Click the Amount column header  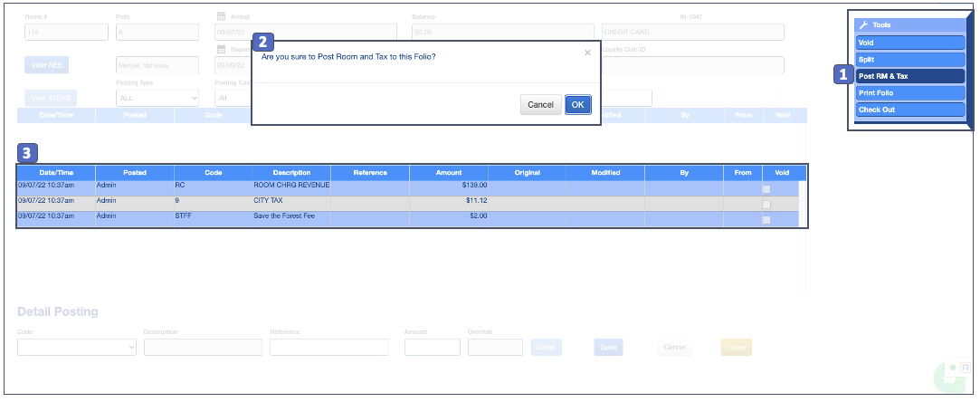[448, 172]
